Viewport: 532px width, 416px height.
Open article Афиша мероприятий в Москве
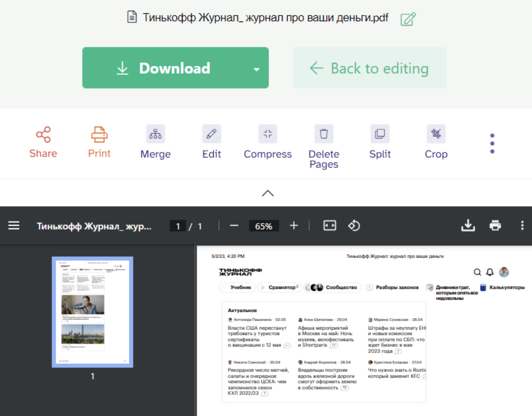(326, 336)
